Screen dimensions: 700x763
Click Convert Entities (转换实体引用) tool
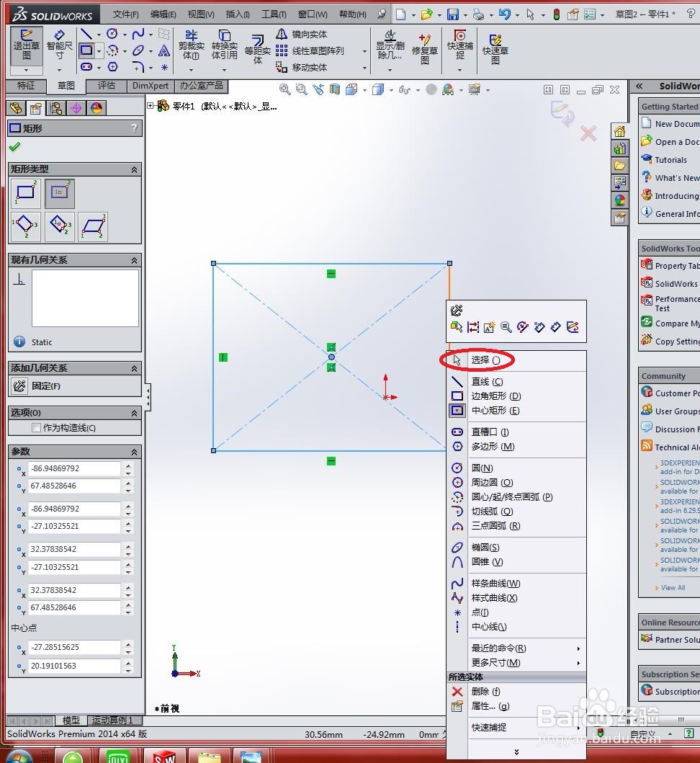click(x=224, y=44)
